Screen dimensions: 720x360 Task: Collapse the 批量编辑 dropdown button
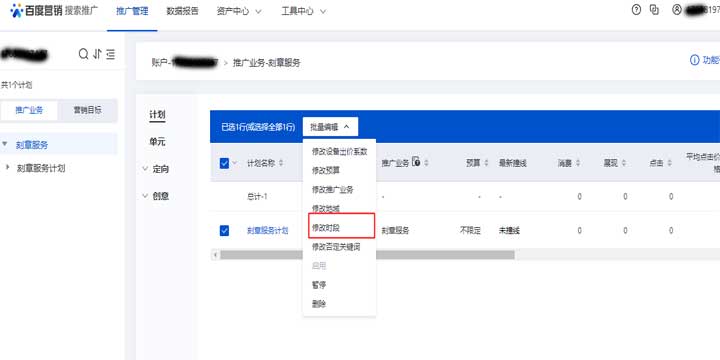pos(330,127)
